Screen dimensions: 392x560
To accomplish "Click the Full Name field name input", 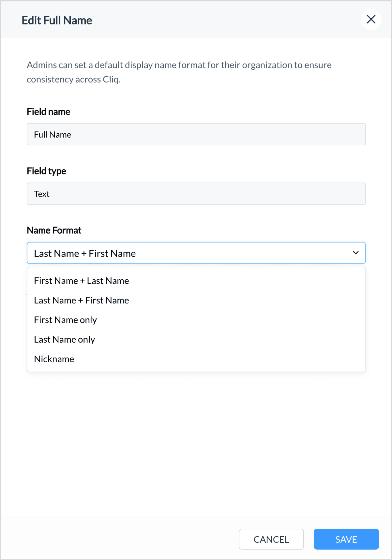I will (x=196, y=134).
